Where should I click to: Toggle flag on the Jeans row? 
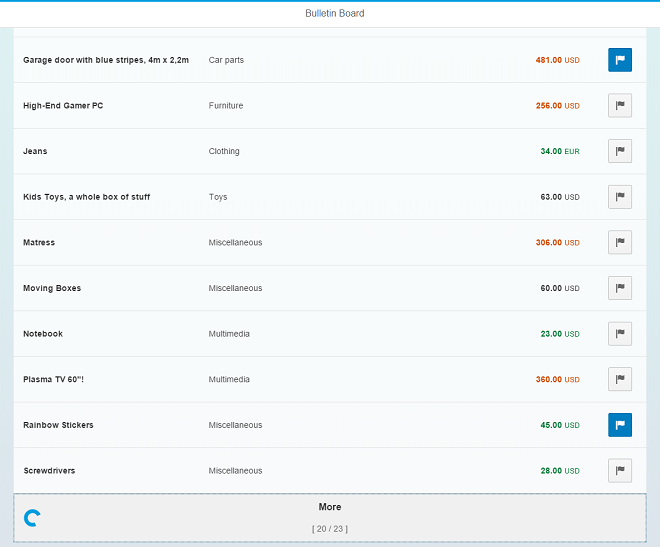pos(620,152)
